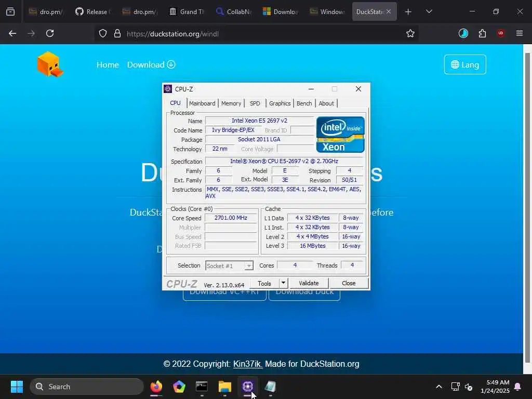532x399 pixels.
Task: Select the SPD tab in CPU-Z
Action: 255,103
